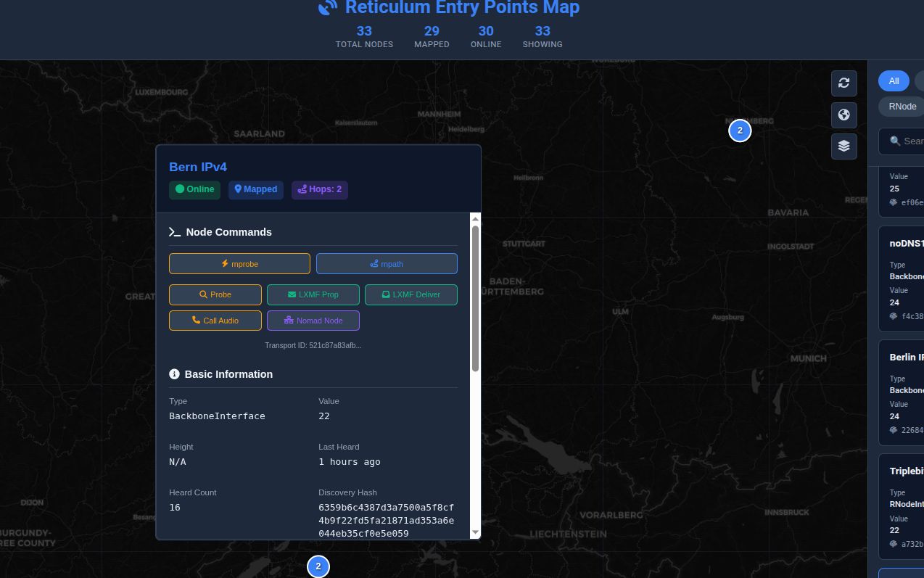924x578 pixels.
Task: Run the rnprobe node command
Action: pos(239,263)
